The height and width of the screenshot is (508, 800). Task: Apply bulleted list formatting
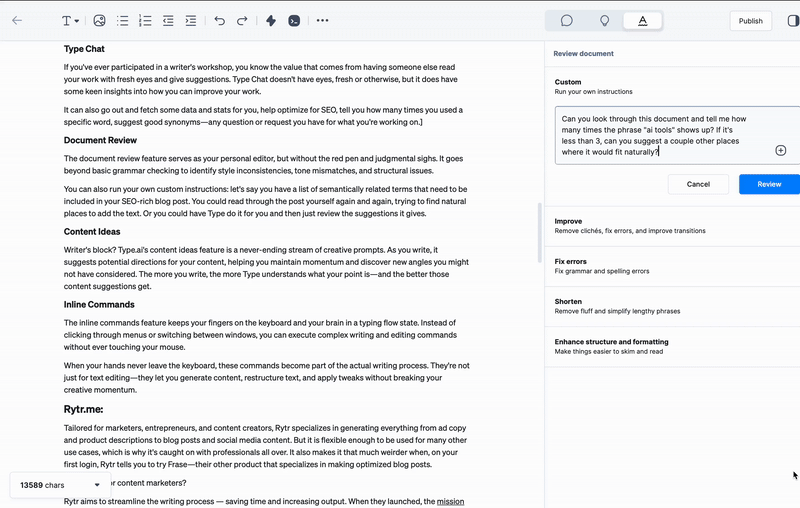point(122,20)
